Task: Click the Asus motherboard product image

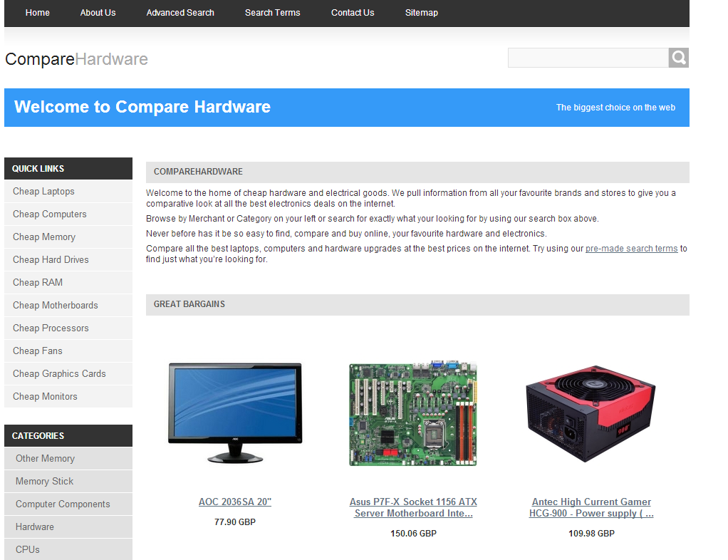Action: (x=413, y=413)
